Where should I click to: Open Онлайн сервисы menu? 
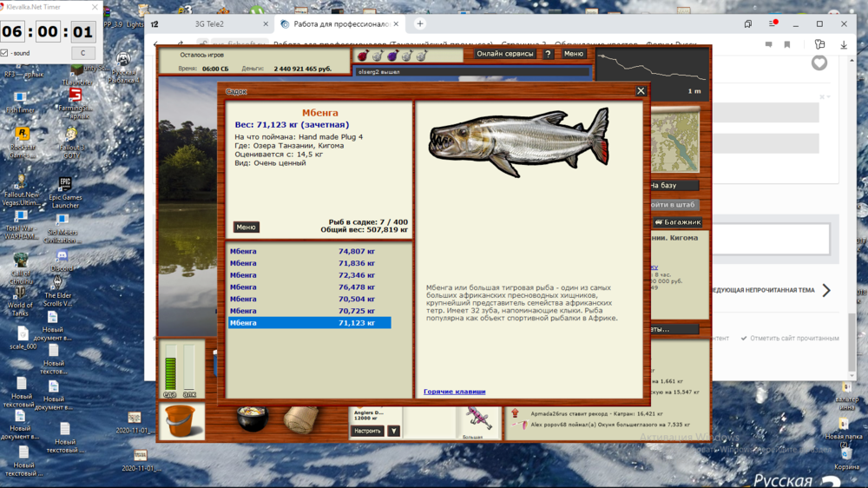pyautogui.click(x=505, y=54)
